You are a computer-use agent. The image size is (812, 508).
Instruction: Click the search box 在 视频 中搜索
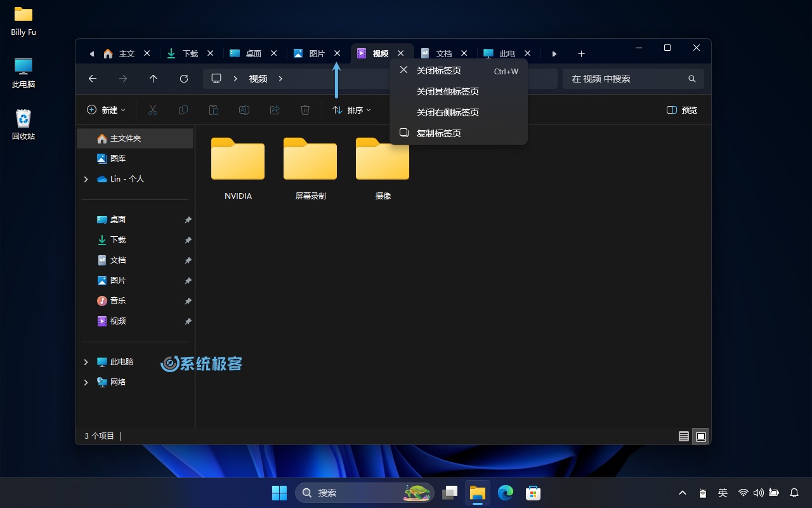[633, 79]
